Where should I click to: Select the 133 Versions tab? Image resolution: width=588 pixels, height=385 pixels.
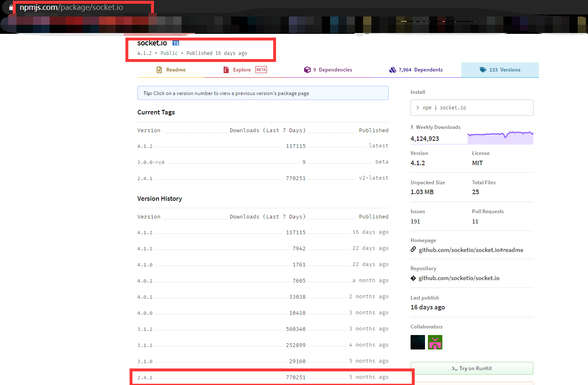500,70
